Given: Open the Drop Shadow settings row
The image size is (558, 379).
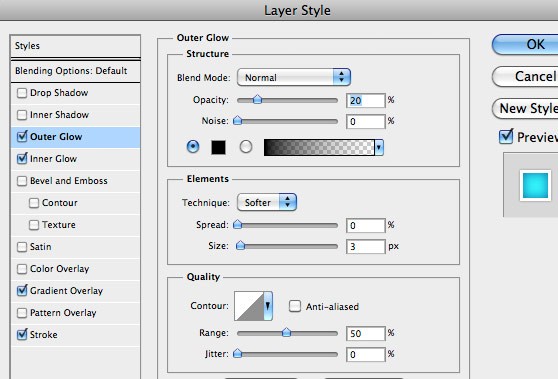Looking at the screenshot, I should [75, 93].
